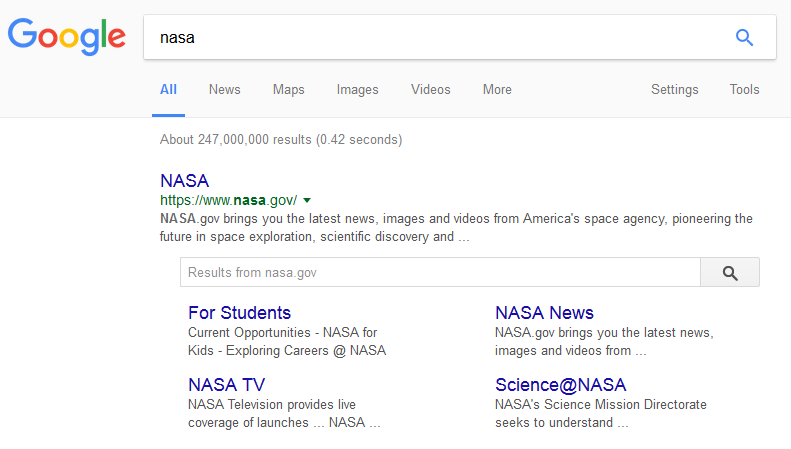Image resolution: width=791 pixels, height=449 pixels.
Task: Expand the green arrow beside nasa.gov URL
Action: (x=307, y=200)
